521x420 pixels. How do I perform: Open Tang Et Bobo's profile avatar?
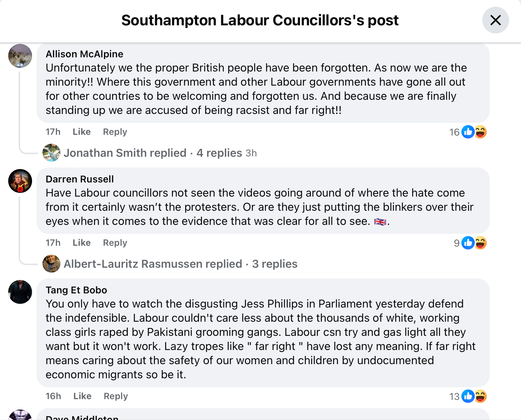20,292
